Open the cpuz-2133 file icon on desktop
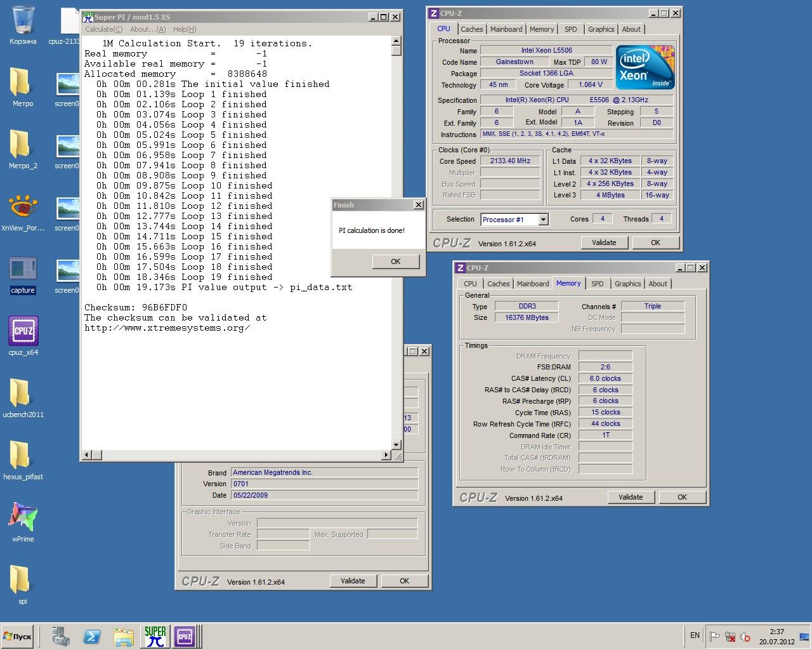Viewport: 812px width, 650px height. click(66, 25)
